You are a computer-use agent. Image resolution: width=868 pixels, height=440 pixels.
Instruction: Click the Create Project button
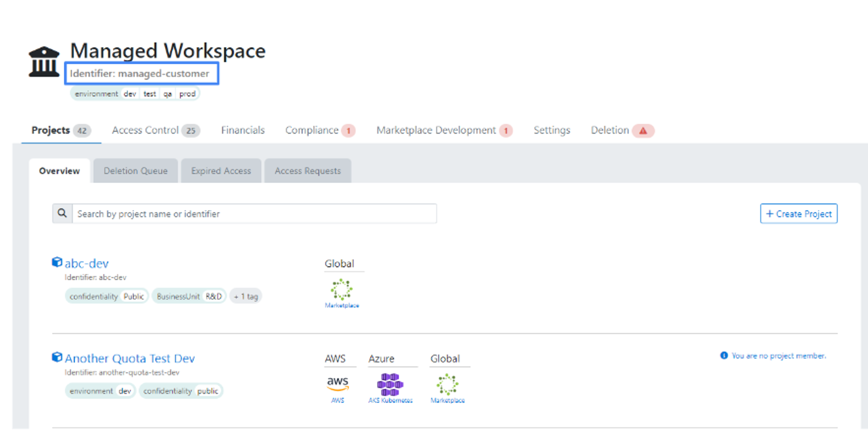tap(799, 213)
